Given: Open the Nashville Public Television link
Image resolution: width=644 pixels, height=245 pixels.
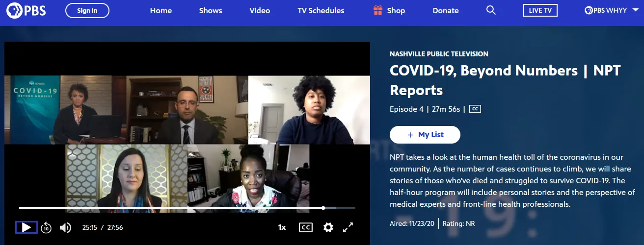Looking at the screenshot, I should 439,54.
